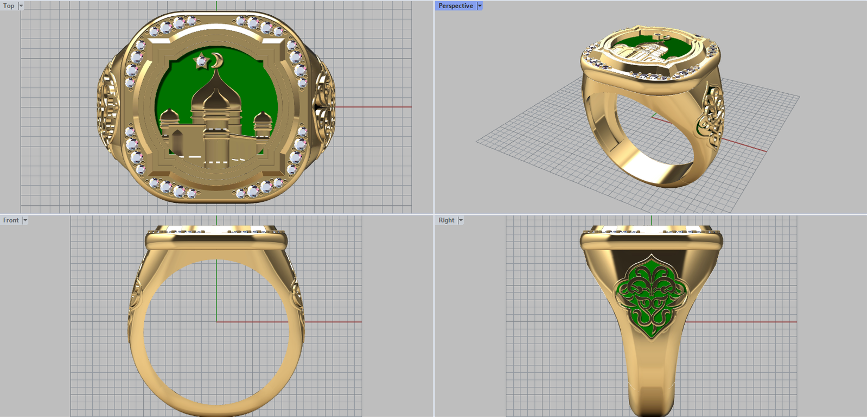This screenshot has width=868, height=419.
Task: Open the Top viewport dropdown arrow
Action: (x=21, y=6)
